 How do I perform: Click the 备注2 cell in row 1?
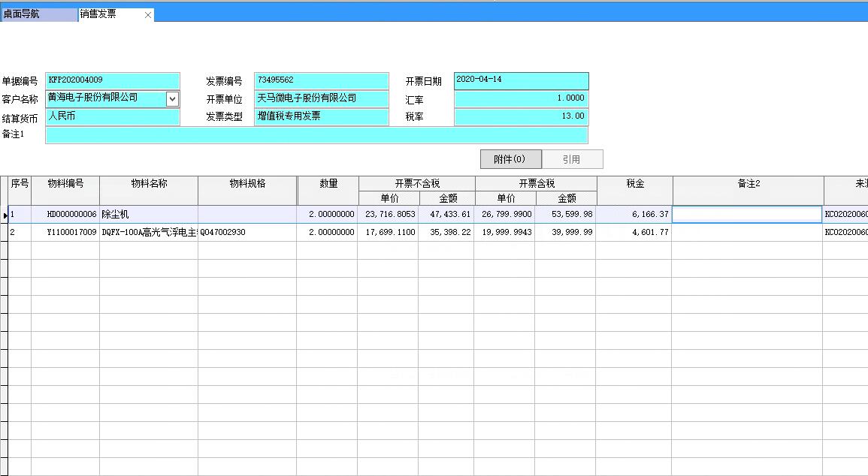tap(746, 215)
